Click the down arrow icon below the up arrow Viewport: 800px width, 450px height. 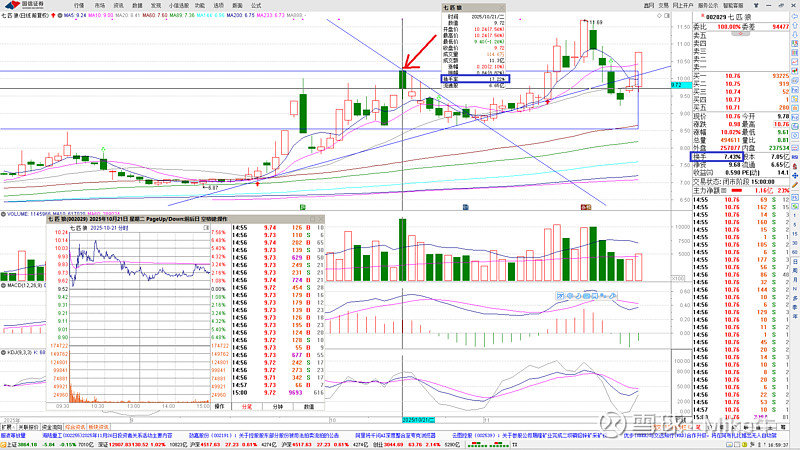(x=795, y=35)
